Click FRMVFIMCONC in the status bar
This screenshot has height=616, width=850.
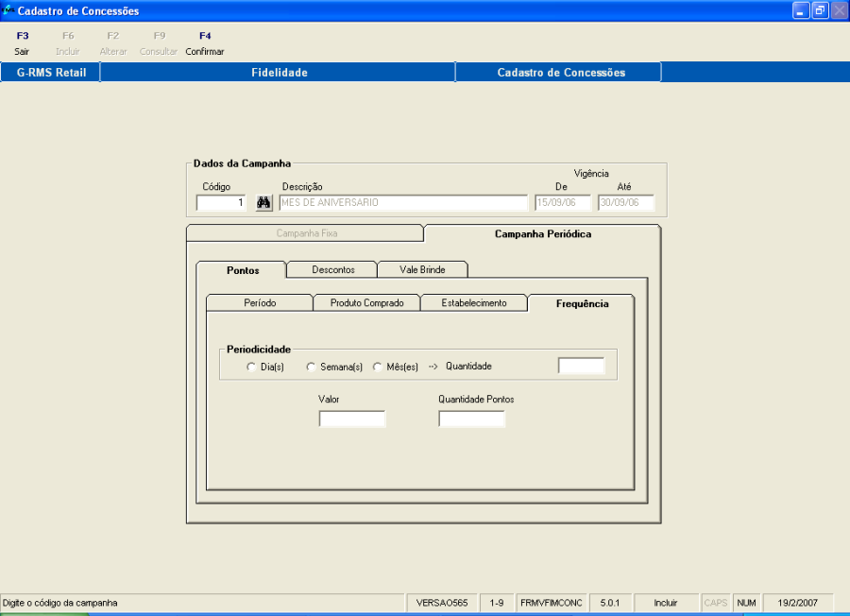pyautogui.click(x=551, y=603)
